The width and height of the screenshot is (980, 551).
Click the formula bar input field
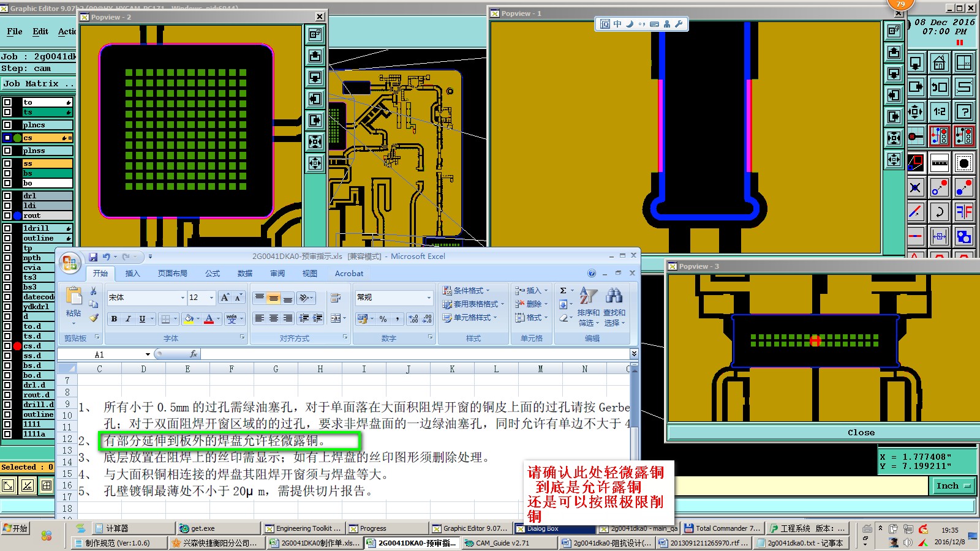tap(415, 354)
